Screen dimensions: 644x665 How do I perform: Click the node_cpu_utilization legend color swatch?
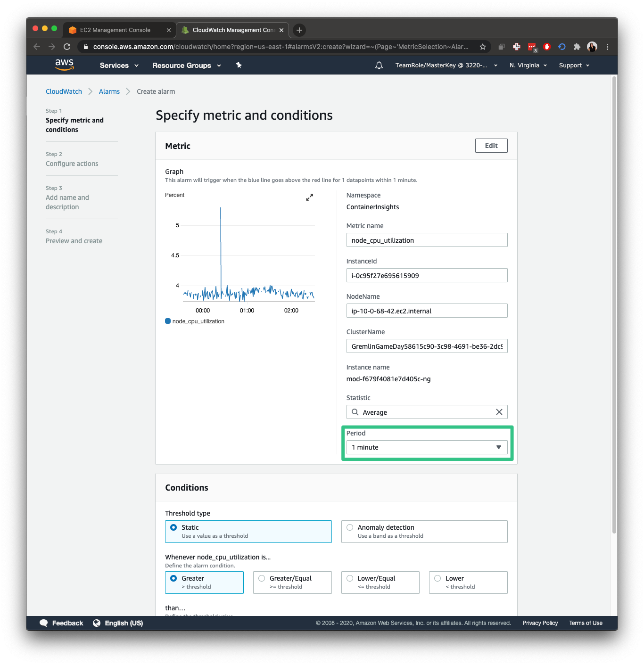[168, 321]
